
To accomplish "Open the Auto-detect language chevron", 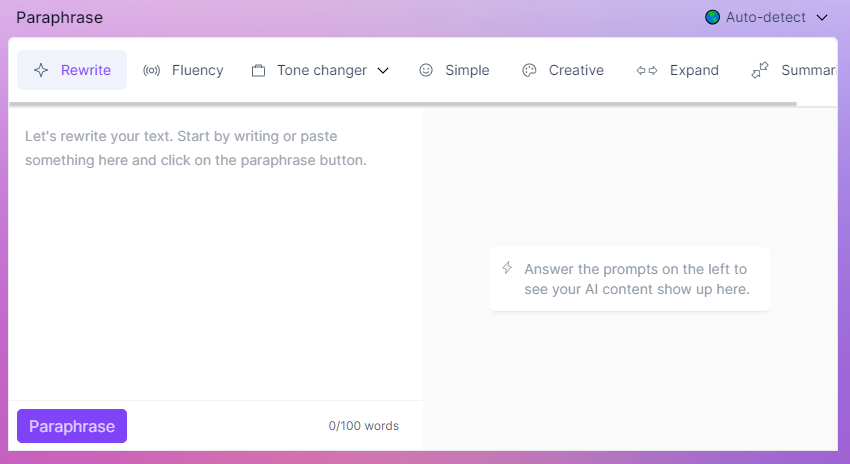I will (822, 17).
